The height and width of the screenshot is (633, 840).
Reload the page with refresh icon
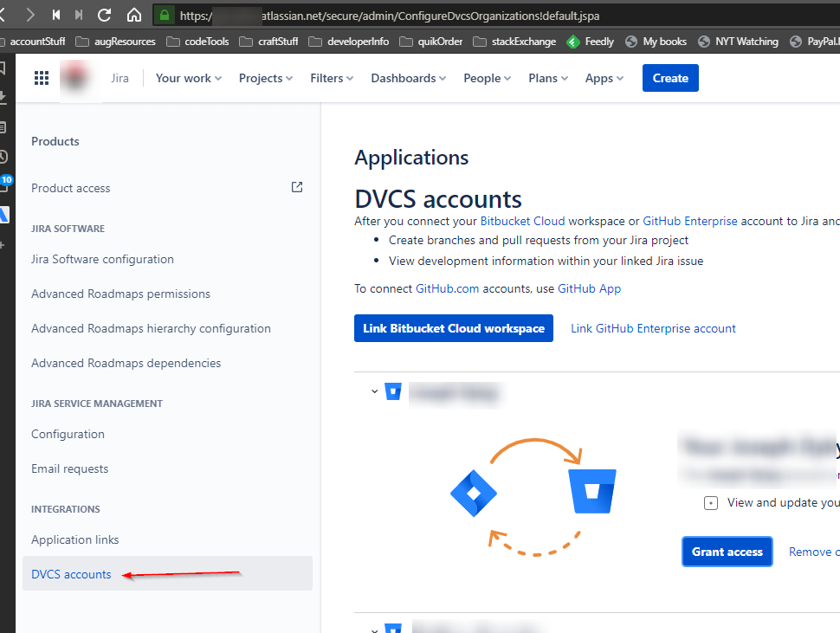105,15
